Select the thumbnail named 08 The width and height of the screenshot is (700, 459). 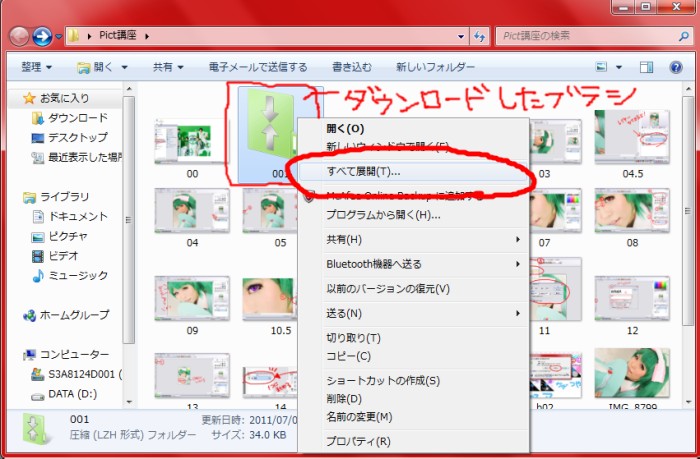tap(632, 211)
